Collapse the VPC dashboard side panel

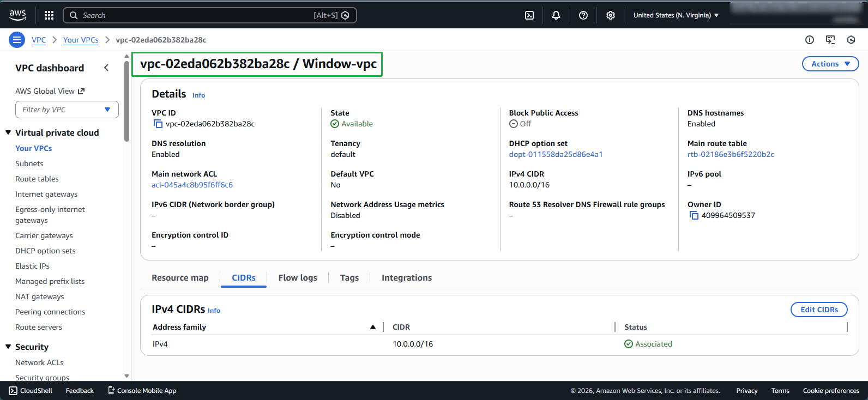tap(106, 68)
